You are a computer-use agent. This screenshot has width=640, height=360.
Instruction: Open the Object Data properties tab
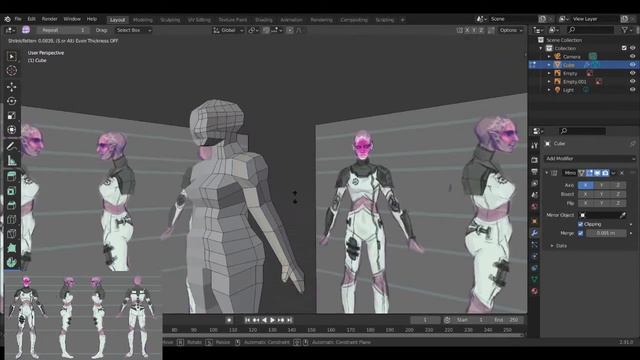click(x=534, y=280)
